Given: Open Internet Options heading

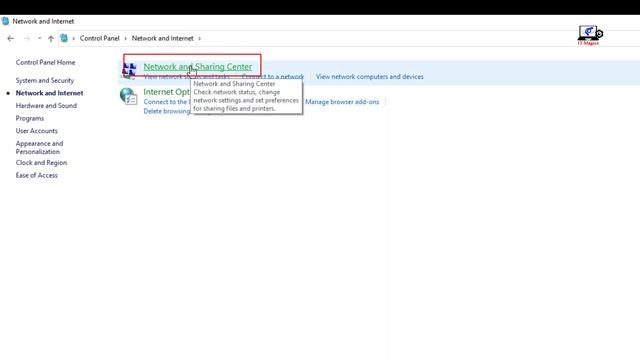Looking at the screenshot, I should tap(167, 92).
